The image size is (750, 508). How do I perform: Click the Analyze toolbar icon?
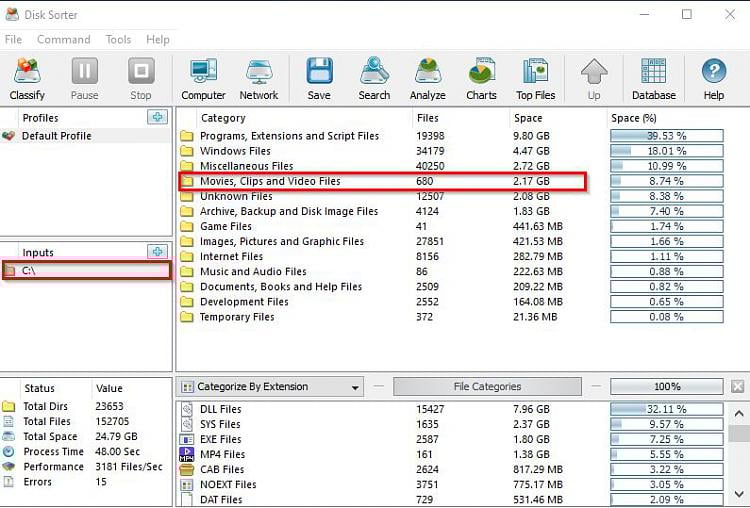coord(427,78)
